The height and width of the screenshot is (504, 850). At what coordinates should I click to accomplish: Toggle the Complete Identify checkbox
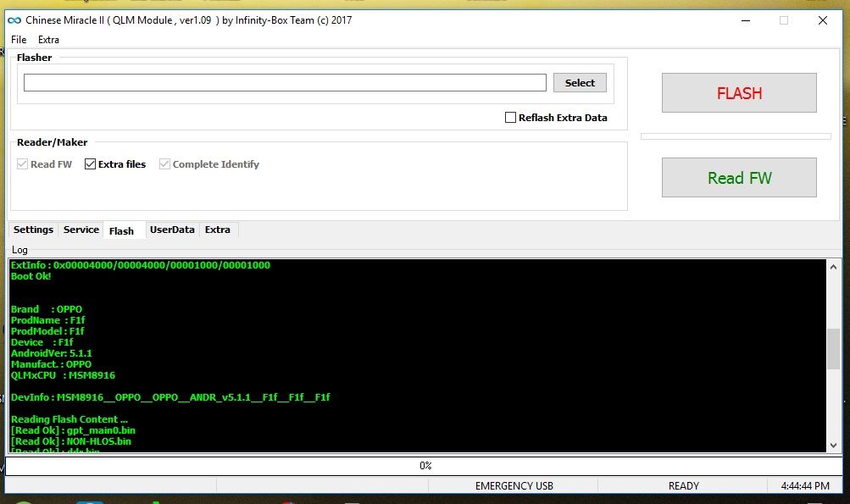[165, 164]
